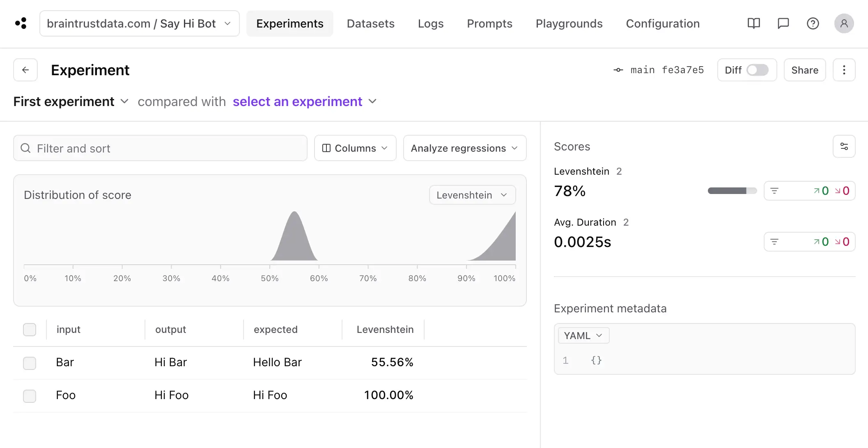The height and width of the screenshot is (448, 868).
Task: Open the documentation book icon
Action: pyautogui.click(x=753, y=23)
